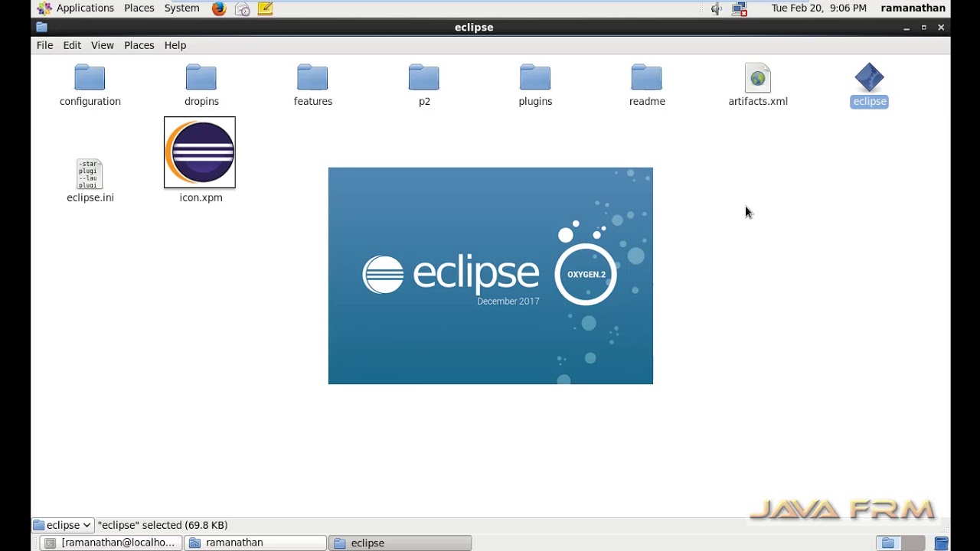Switch to the ramanathan taskbar window
This screenshot has width=980, height=551.
(x=255, y=543)
